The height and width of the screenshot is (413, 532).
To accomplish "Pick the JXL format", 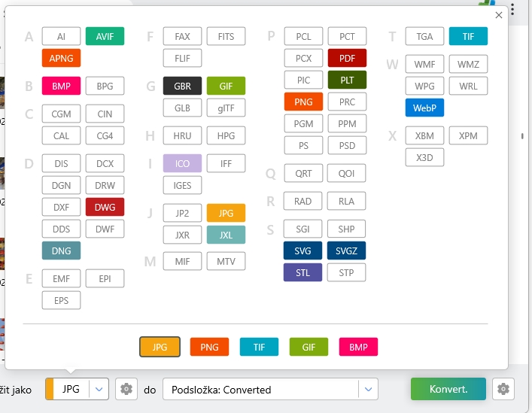I will 226,235.
